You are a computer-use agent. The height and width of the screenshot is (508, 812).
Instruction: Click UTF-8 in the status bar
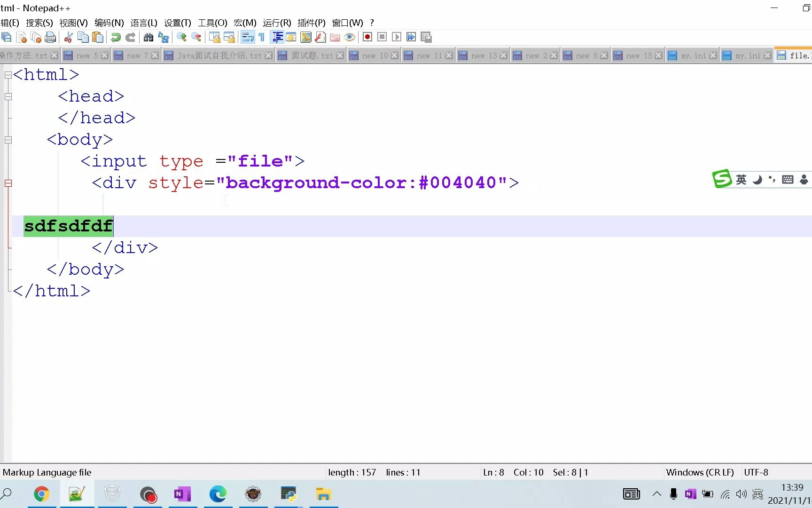pos(756,472)
